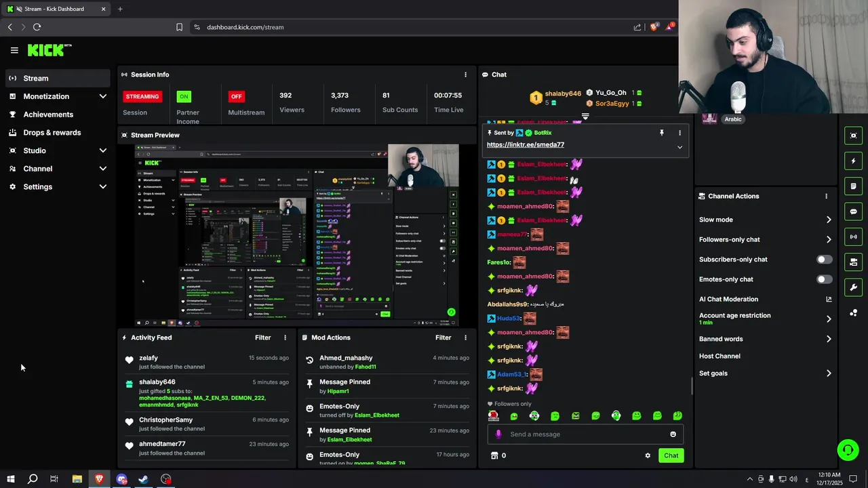Open AI Chat Moderation external link icon
868x488 pixels.
tap(829, 299)
